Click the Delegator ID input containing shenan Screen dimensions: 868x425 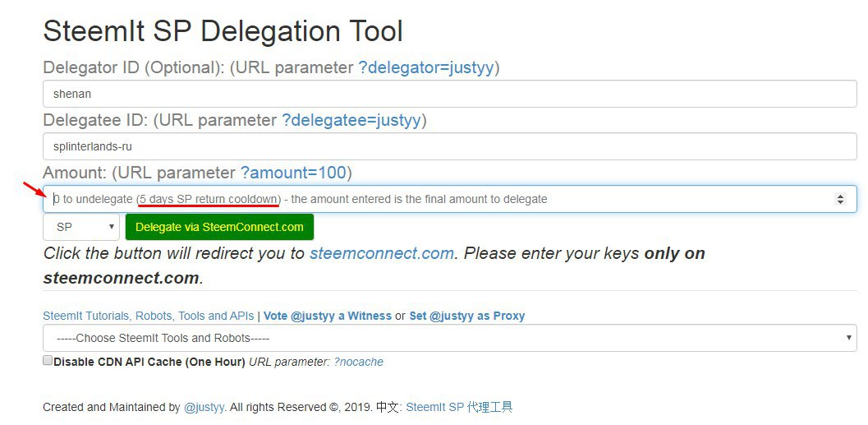click(x=449, y=94)
